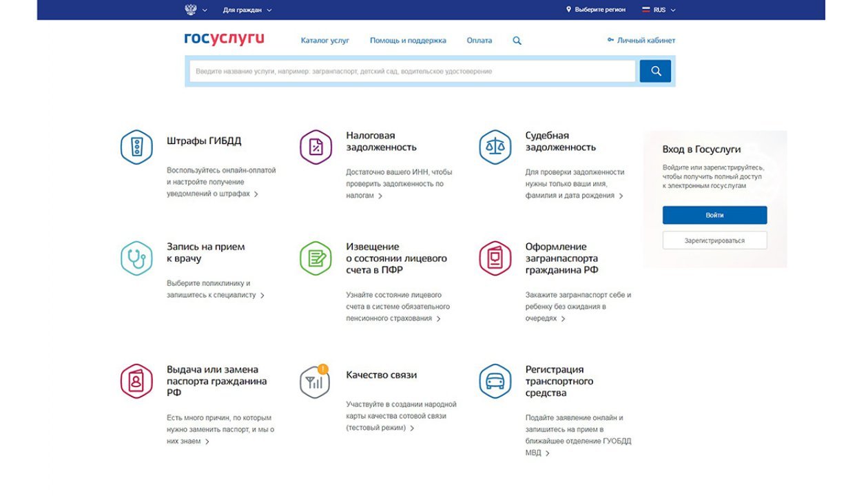Select Выберите регион

(x=600, y=10)
